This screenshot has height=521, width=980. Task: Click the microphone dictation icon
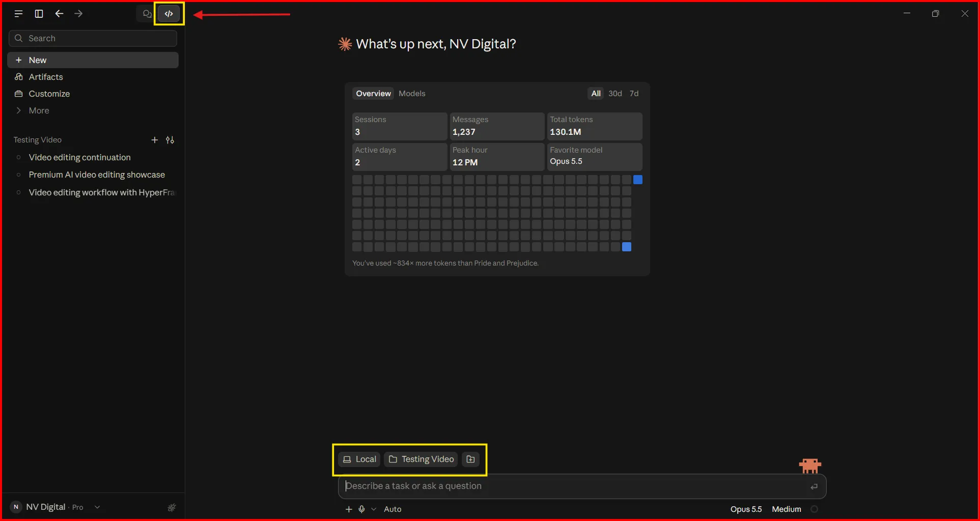pos(361,509)
